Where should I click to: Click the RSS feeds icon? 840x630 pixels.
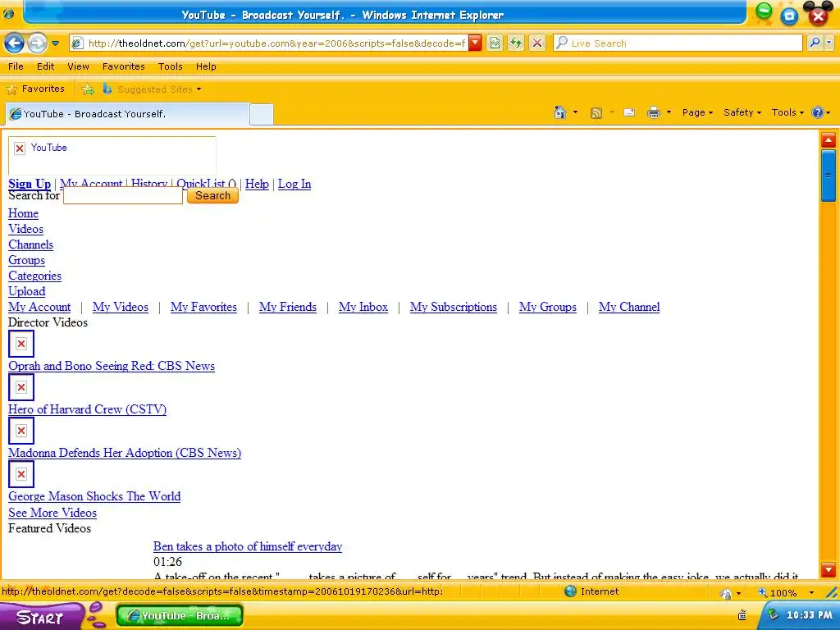[x=596, y=112]
